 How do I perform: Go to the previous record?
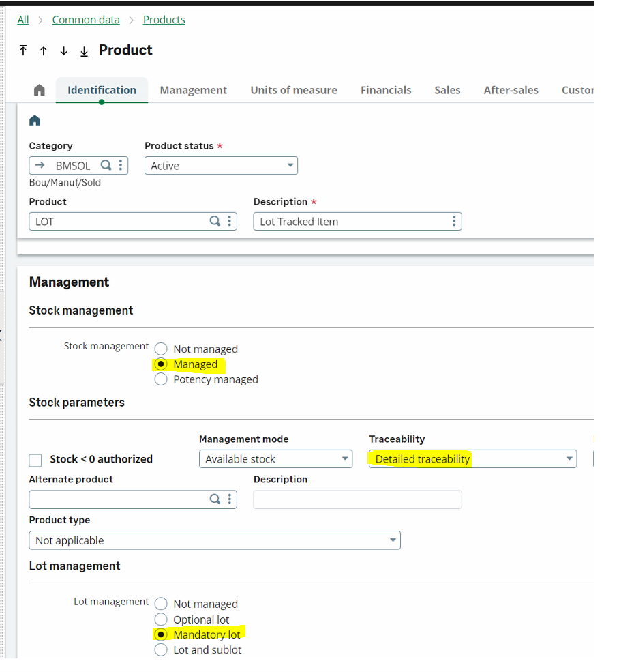[x=44, y=50]
